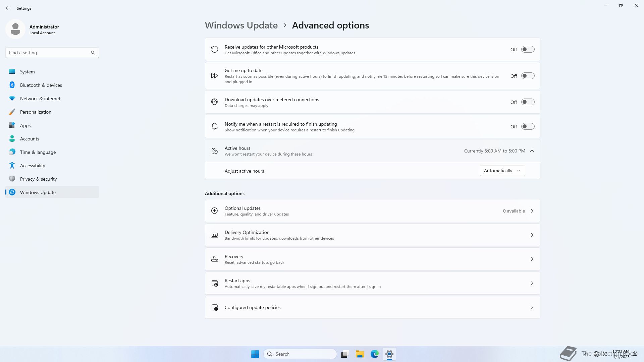Toggle Notify me when restart is required
The height and width of the screenshot is (362, 644).
click(528, 127)
